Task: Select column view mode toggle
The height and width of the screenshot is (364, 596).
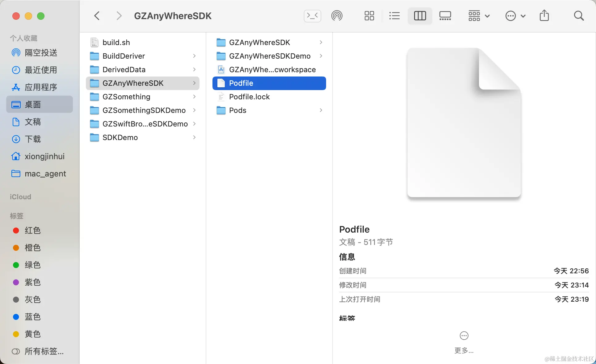Action: coord(420,16)
